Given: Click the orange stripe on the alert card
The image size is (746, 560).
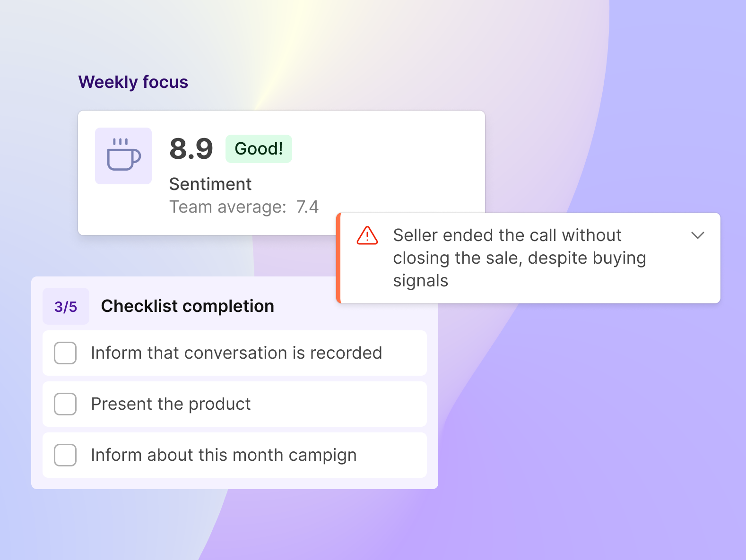Looking at the screenshot, I should [x=338, y=258].
